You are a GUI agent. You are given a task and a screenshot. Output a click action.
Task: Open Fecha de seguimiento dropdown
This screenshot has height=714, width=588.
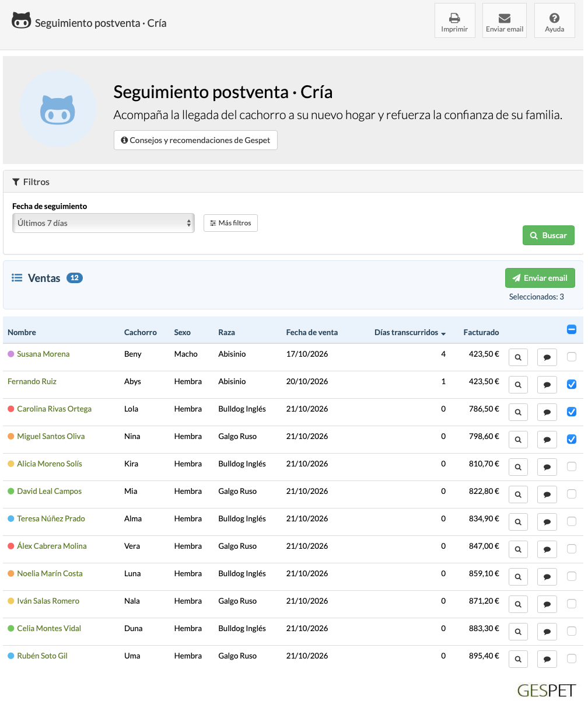point(103,223)
